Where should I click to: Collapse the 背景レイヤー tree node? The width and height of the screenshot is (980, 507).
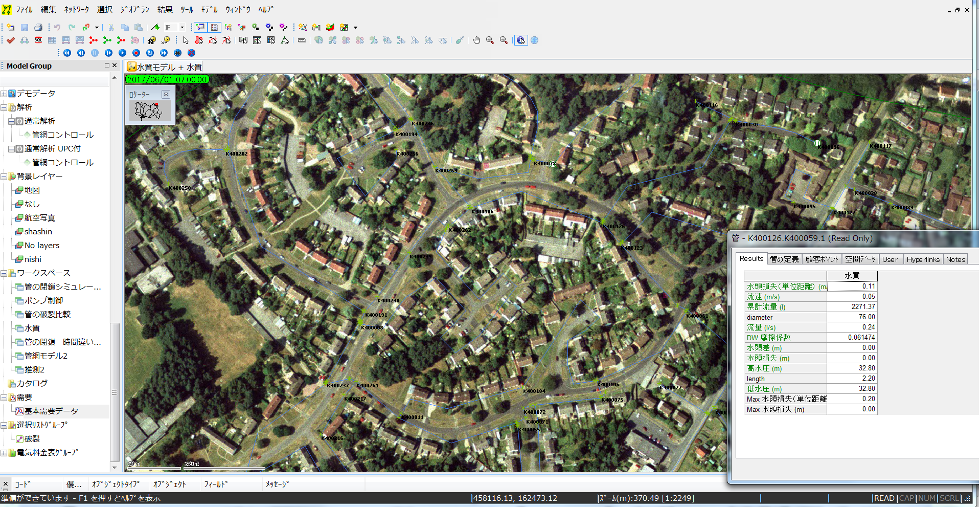4,177
